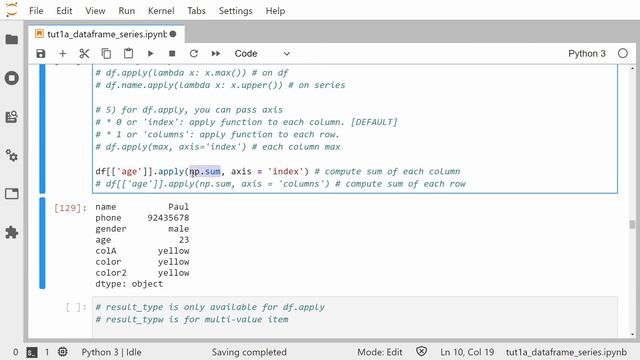Open the Running Terminals and Kernels panel
640x360 pixels.
tap(12, 78)
